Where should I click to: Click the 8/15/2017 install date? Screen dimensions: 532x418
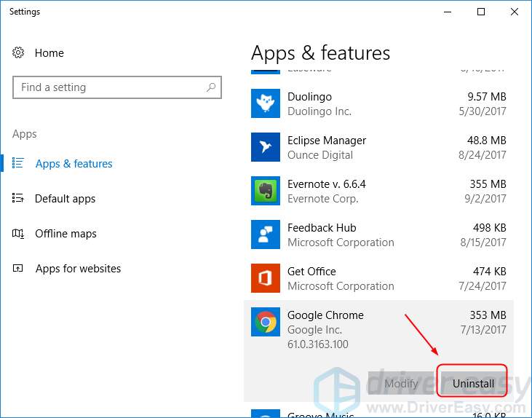tap(483, 242)
